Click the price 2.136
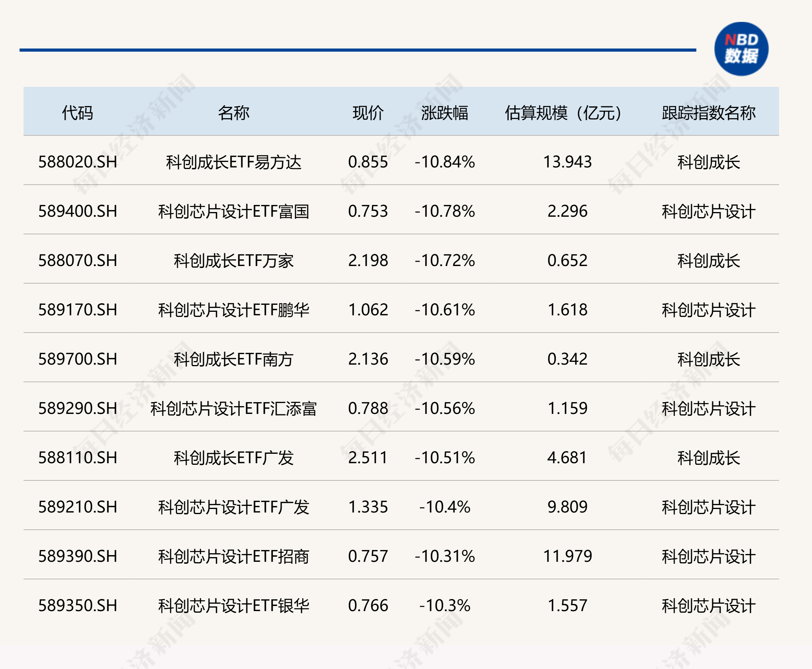Screen dimensions: 812x669 click(368, 359)
